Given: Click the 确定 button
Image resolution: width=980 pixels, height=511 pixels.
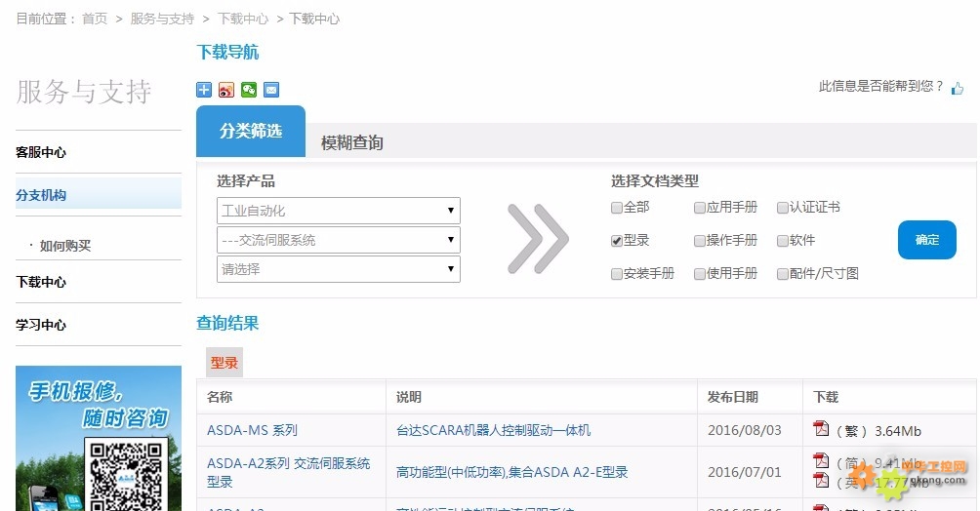Looking at the screenshot, I should coord(927,240).
